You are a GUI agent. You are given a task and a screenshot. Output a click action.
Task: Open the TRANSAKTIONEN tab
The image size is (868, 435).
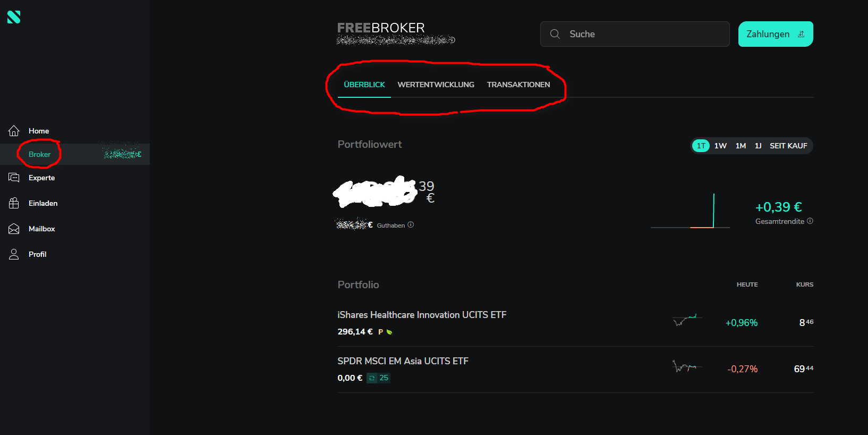tap(518, 85)
